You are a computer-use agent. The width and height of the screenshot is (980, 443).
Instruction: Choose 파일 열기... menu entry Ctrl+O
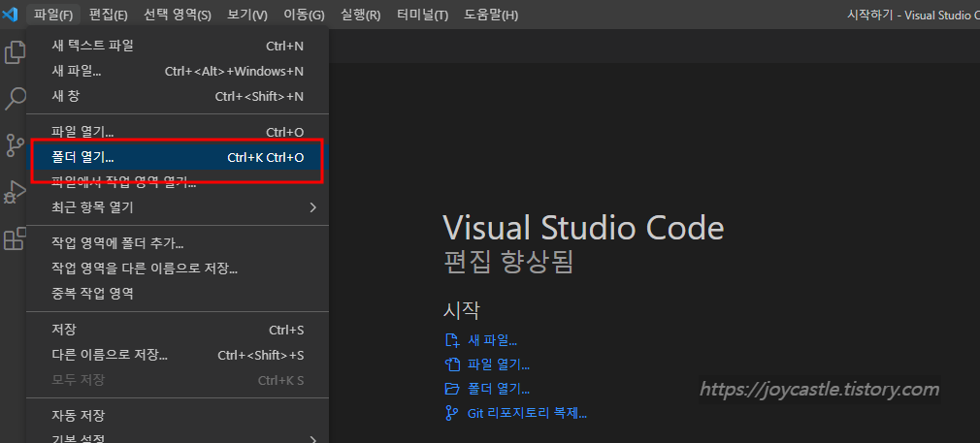click(x=178, y=133)
